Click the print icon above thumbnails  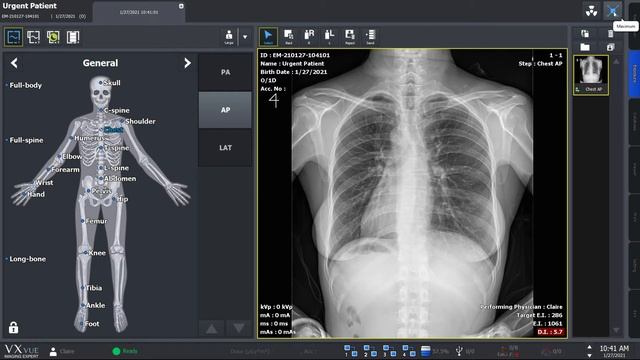tap(610, 47)
